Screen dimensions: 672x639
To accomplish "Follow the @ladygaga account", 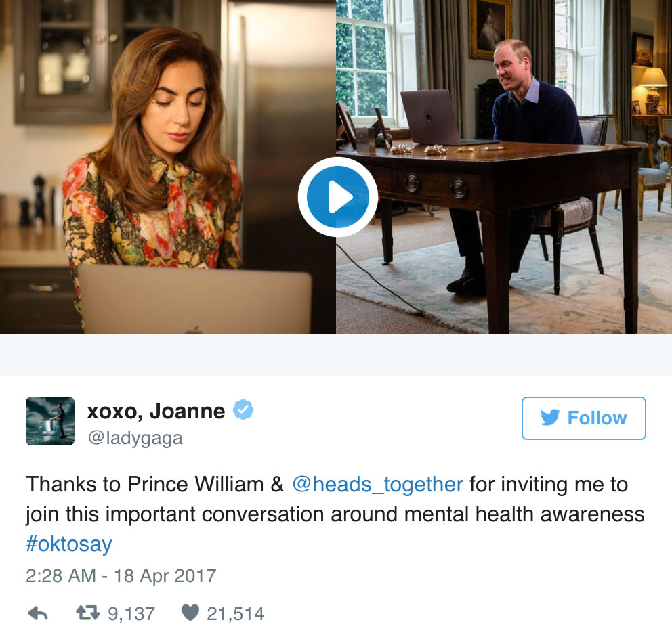I will coord(584,418).
